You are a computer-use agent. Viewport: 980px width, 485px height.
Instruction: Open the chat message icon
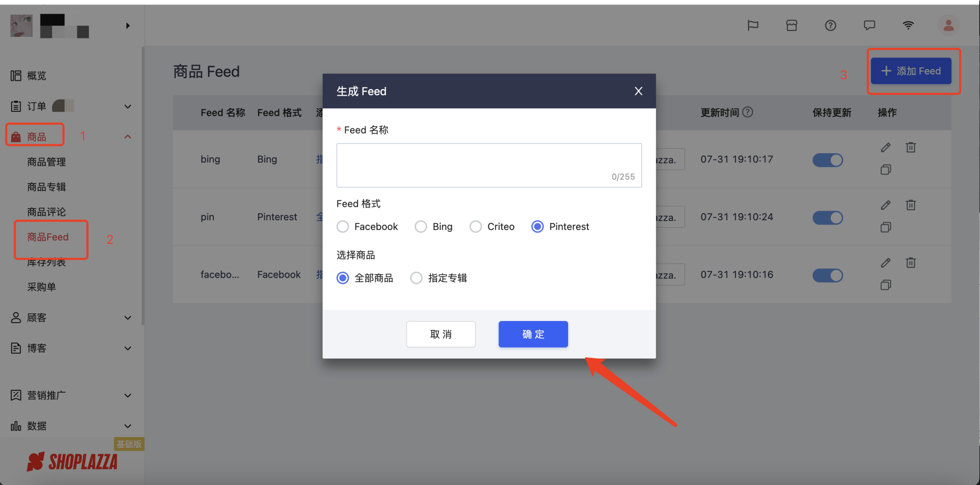tap(869, 26)
